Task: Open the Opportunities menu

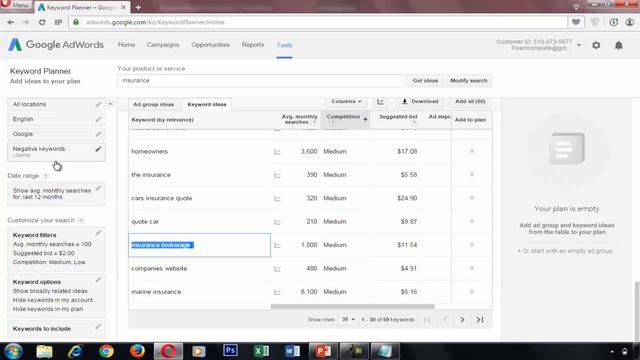Action: [x=211, y=44]
